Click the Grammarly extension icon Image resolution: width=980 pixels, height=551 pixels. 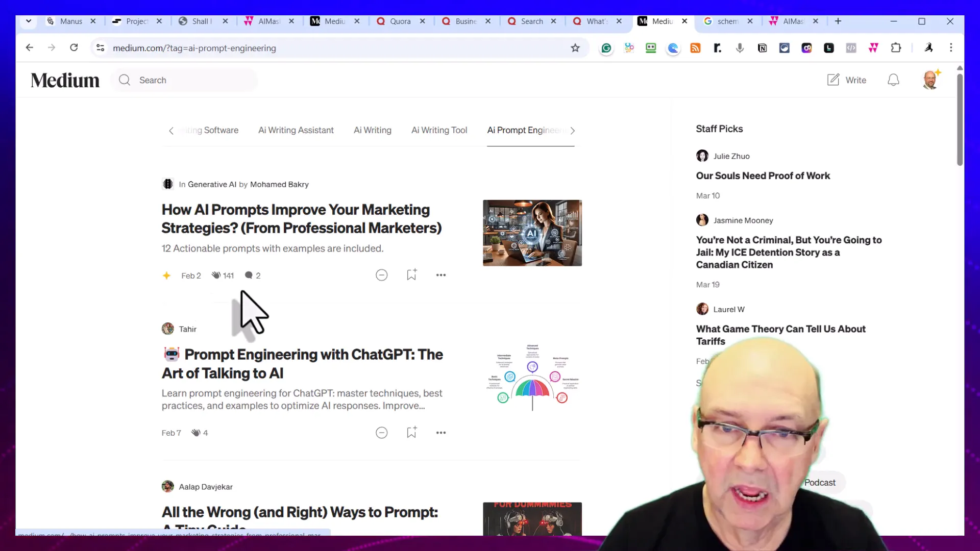pos(606,48)
